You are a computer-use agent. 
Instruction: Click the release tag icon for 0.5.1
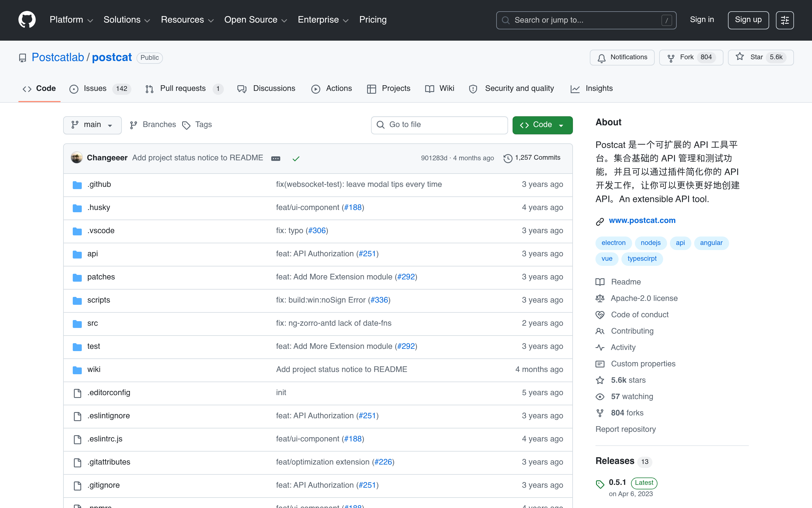[600, 484]
